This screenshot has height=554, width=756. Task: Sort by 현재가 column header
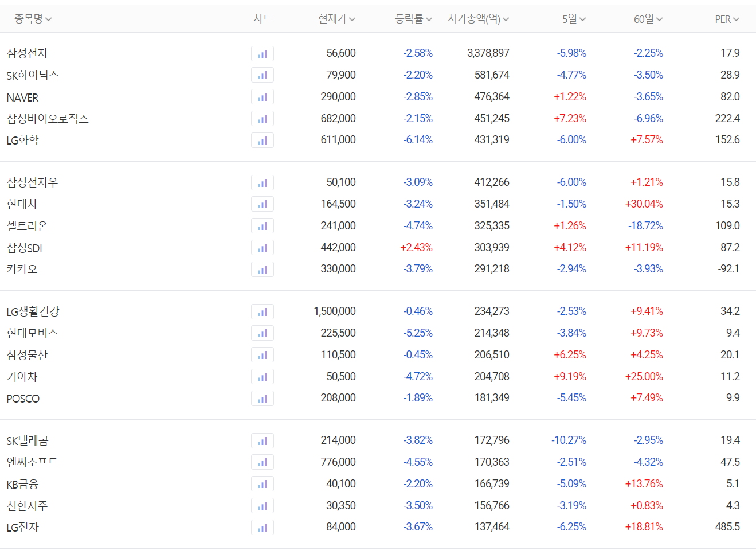[x=337, y=19]
